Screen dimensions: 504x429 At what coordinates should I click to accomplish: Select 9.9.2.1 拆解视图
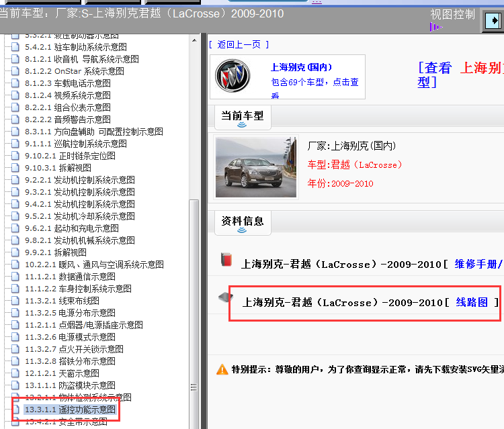pos(56,252)
